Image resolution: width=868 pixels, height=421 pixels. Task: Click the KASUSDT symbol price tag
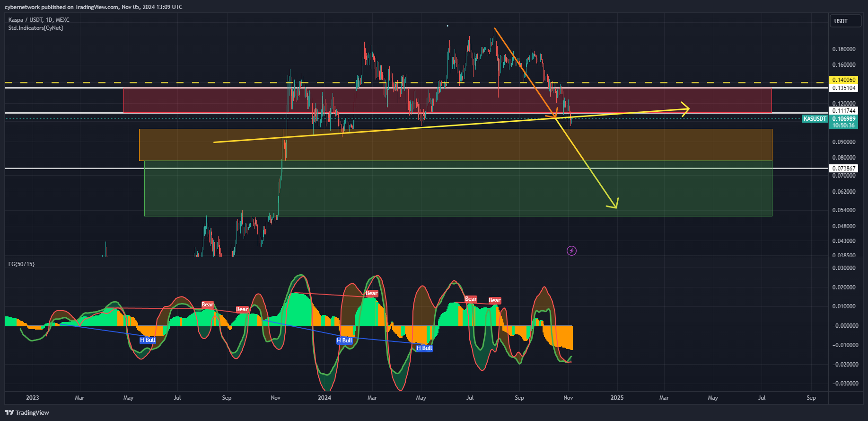click(815, 119)
